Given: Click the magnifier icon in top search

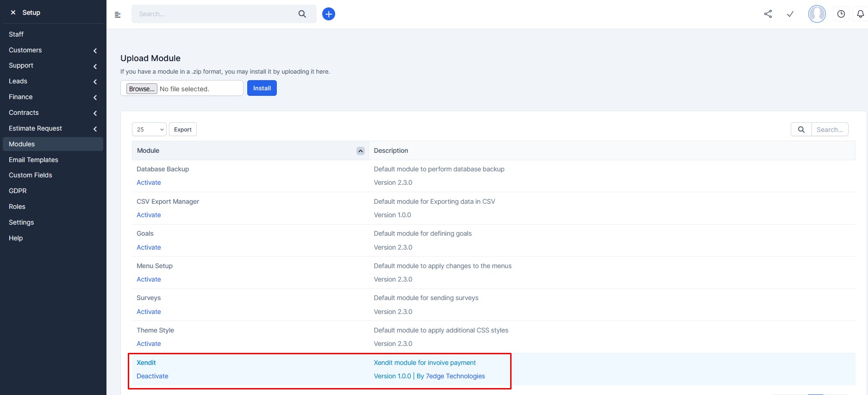Looking at the screenshot, I should pyautogui.click(x=302, y=14).
